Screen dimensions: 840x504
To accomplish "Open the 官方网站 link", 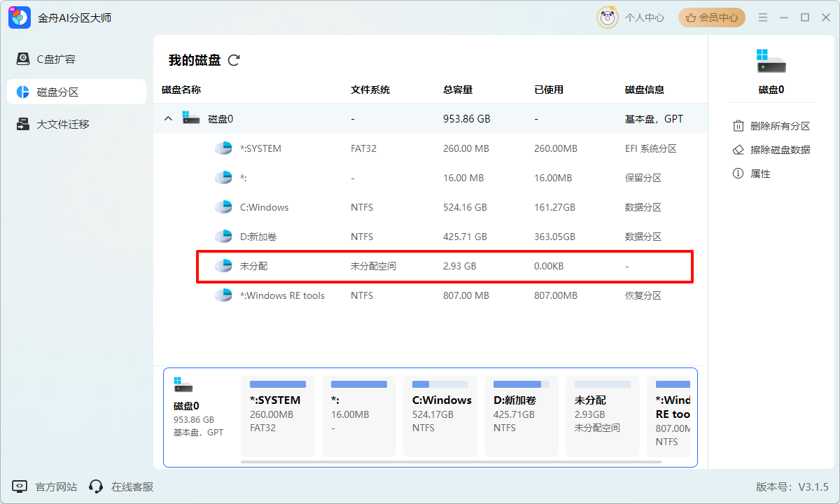I will [56, 486].
